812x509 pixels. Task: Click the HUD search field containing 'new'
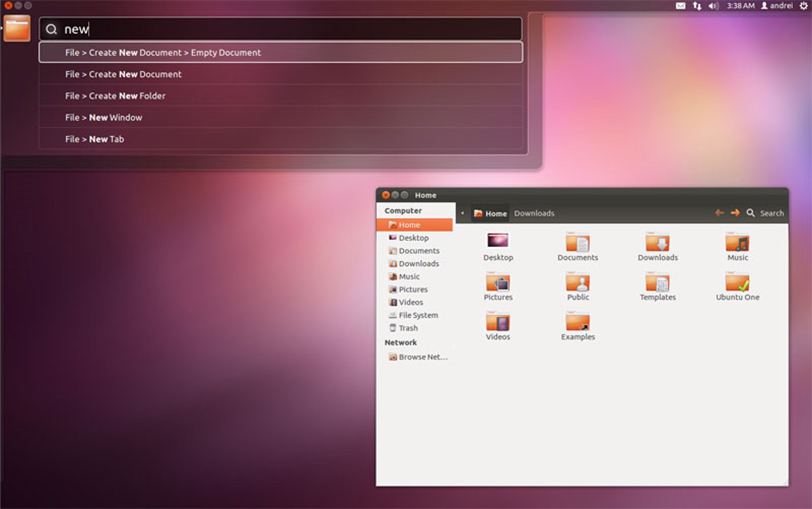(x=281, y=29)
